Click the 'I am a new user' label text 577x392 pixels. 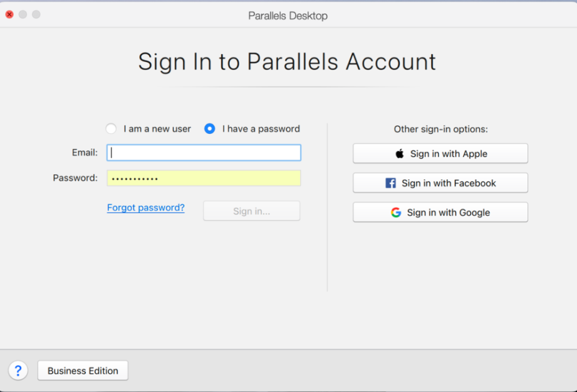click(157, 129)
